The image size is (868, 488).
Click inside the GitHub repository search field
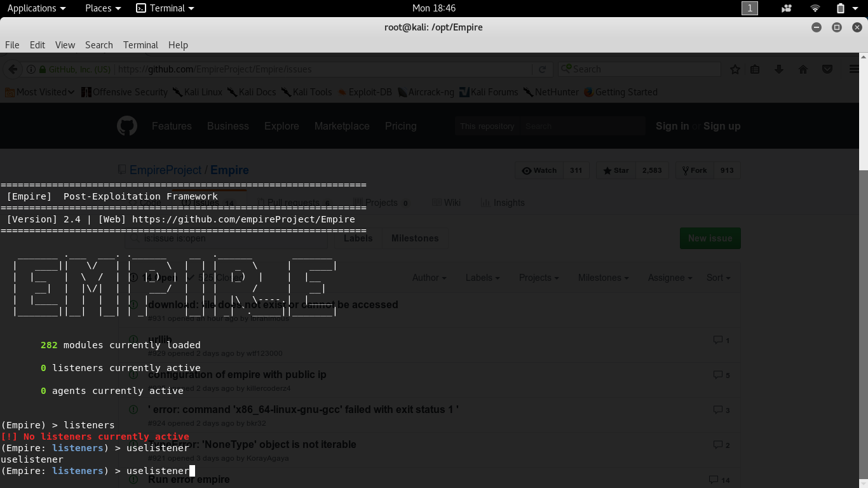591,126
